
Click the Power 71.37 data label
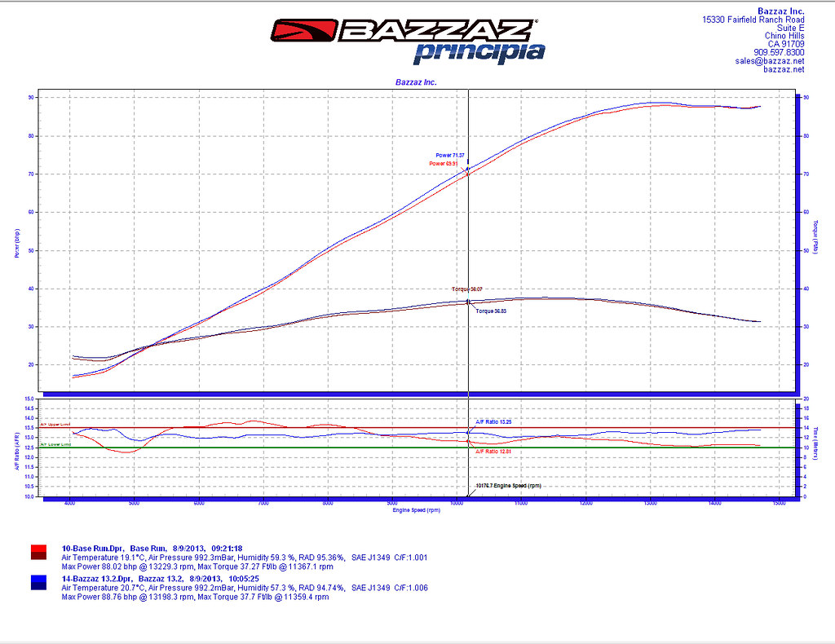(450, 156)
